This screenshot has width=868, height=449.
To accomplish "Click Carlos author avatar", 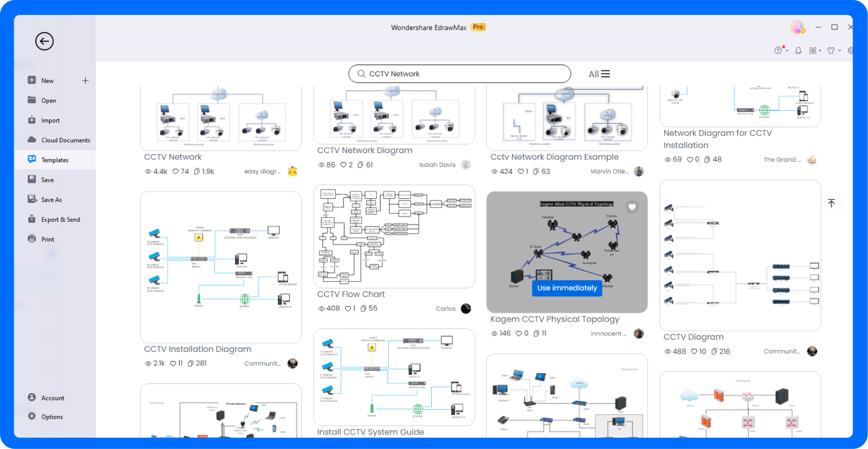I will pyautogui.click(x=466, y=308).
